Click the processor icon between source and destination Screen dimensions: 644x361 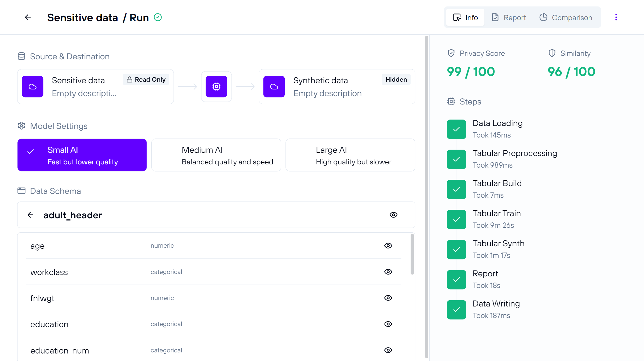[x=216, y=86]
